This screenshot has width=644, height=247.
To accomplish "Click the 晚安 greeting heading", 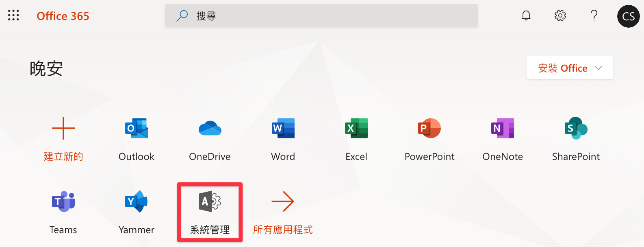I will [46, 68].
